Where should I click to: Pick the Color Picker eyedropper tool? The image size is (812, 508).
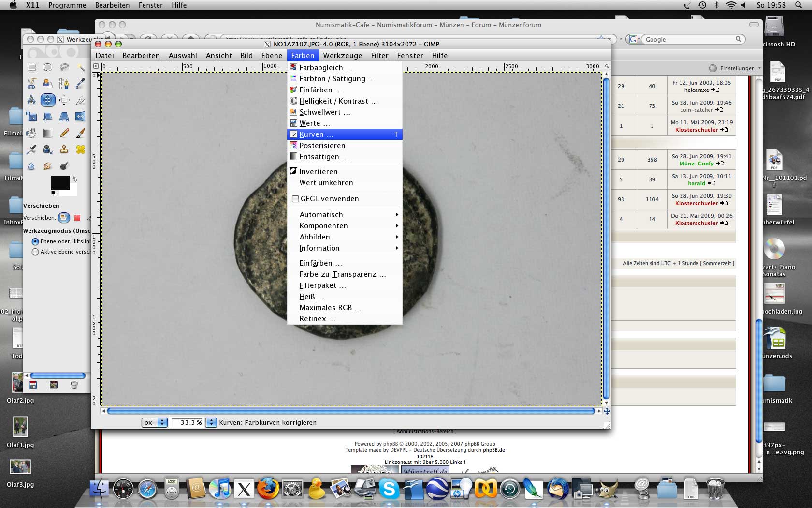tap(80, 84)
